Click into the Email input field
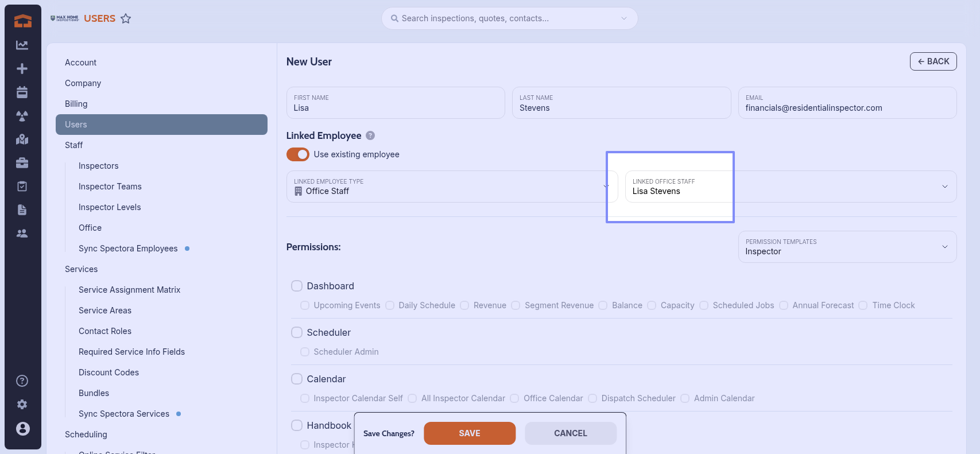 [847, 108]
